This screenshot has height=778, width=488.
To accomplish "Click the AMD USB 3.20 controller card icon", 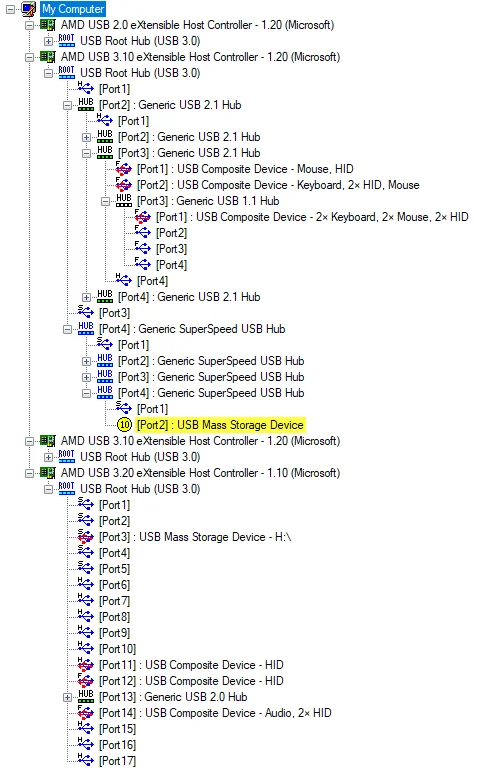I will (x=48, y=473).
